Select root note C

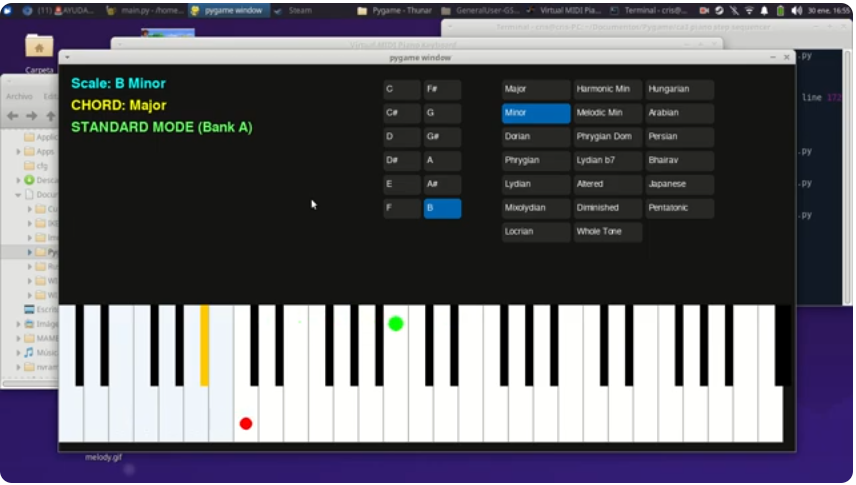pyautogui.click(x=402, y=89)
